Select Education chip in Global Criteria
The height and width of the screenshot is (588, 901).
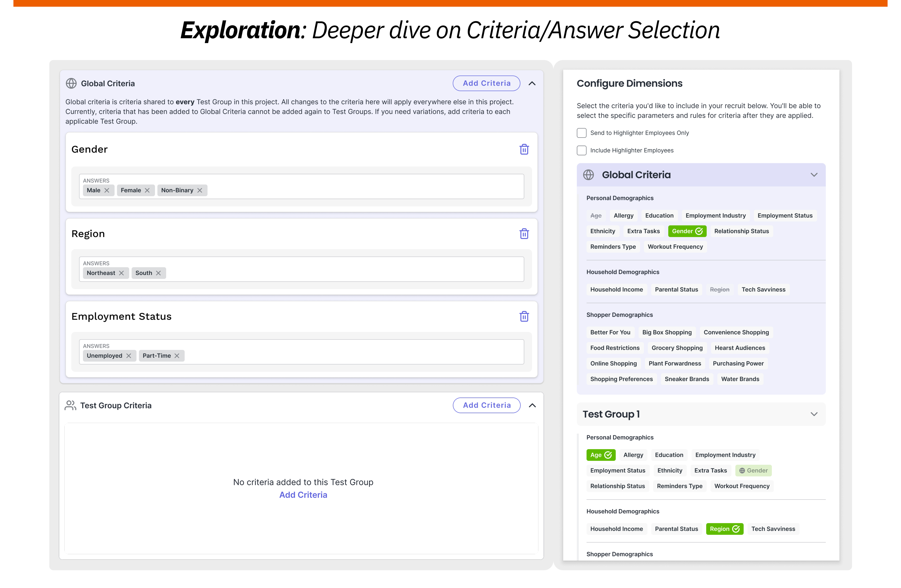click(659, 216)
